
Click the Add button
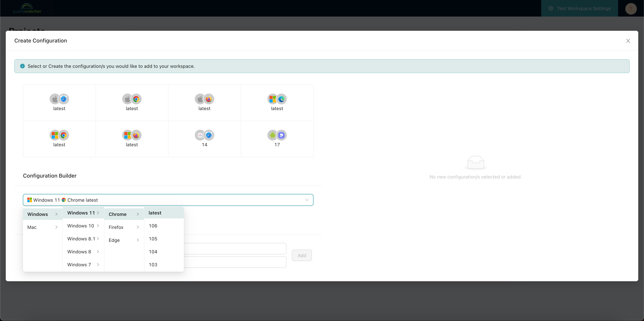pyautogui.click(x=302, y=255)
